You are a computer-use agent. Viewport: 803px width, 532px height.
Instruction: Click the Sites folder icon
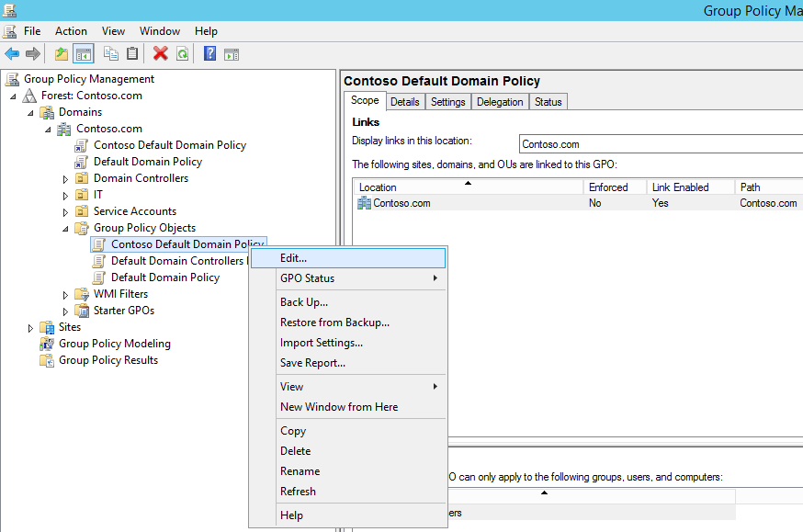click(x=47, y=327)
